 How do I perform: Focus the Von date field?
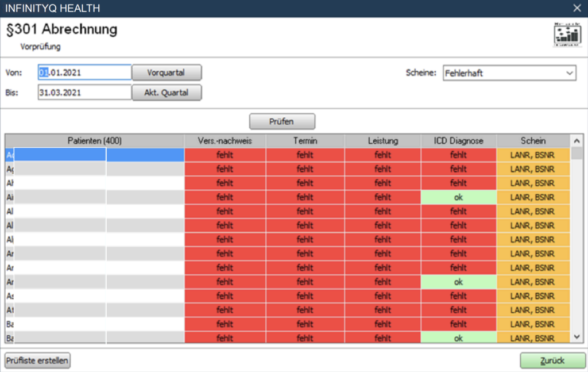[x=84, y=72]
